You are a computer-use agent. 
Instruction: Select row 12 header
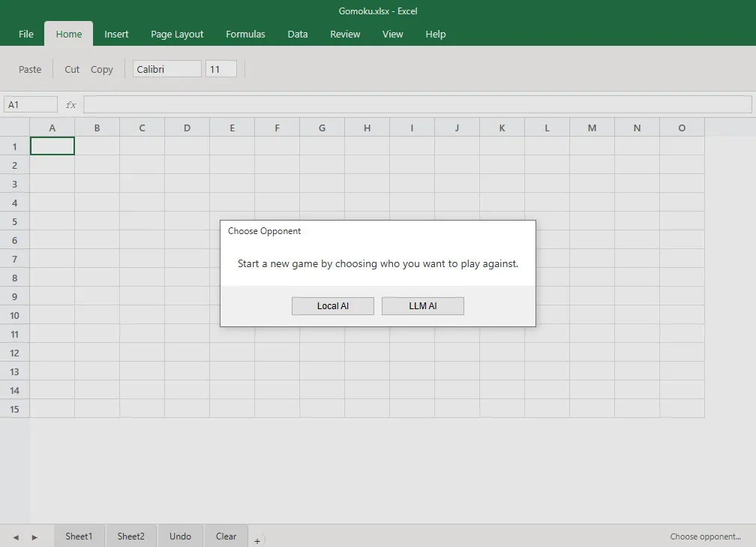14,353
